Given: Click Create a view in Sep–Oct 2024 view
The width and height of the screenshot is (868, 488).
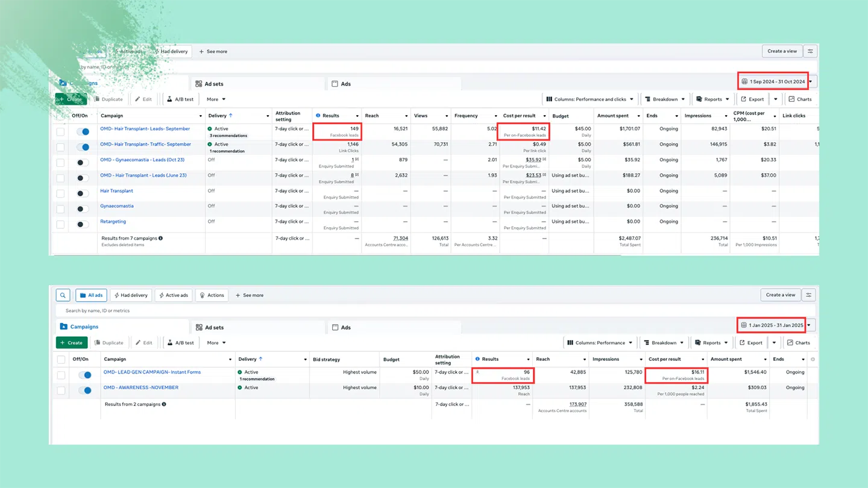Looking at the screenshot, I should 782,51.
